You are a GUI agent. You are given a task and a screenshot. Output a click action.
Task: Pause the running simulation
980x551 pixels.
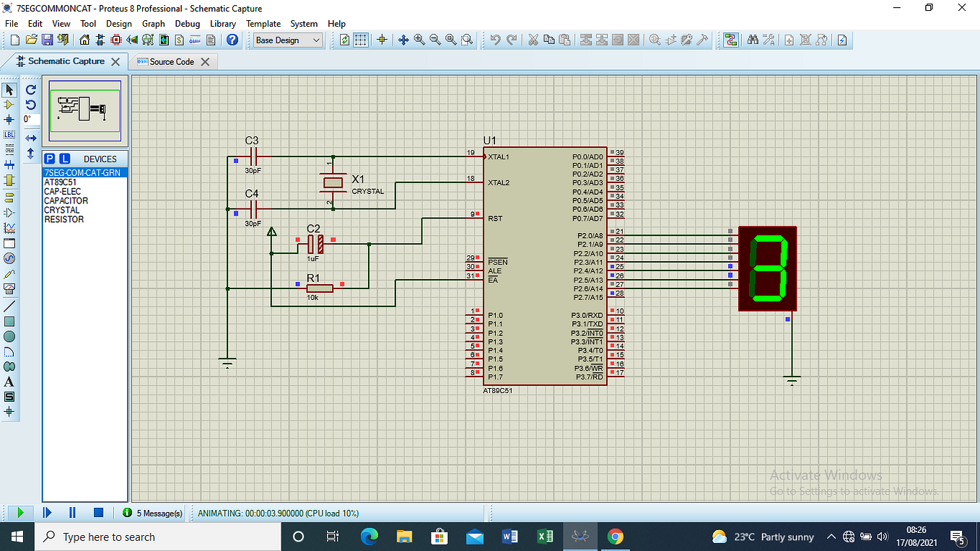(71, 513)
